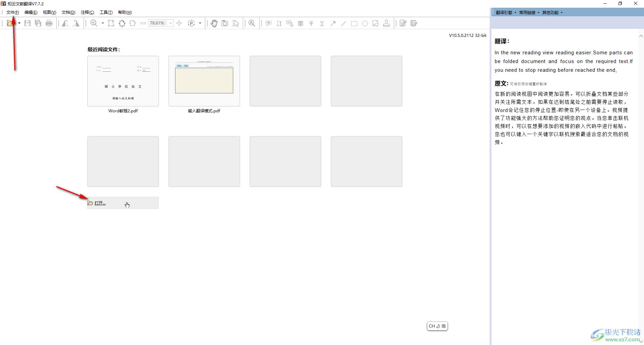Click the print icon in toolbar
This screenshot has height=345, width=644.
coord(49,23)
